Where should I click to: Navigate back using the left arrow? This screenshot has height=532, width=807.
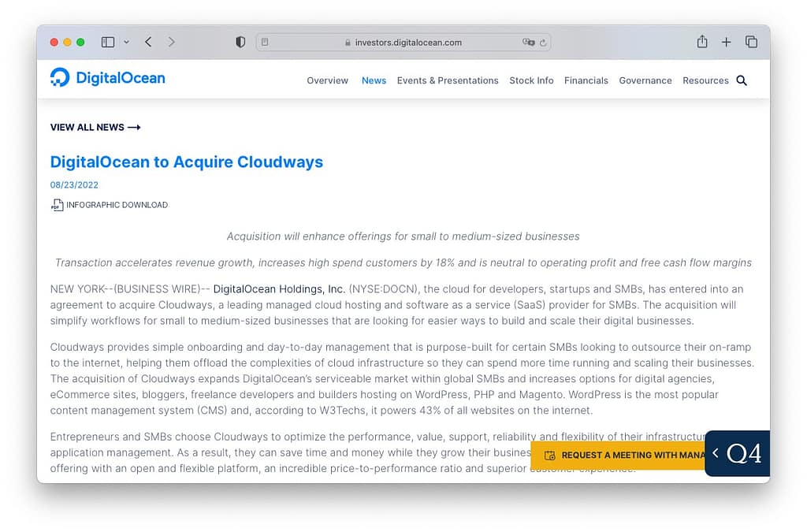(148, 42)
